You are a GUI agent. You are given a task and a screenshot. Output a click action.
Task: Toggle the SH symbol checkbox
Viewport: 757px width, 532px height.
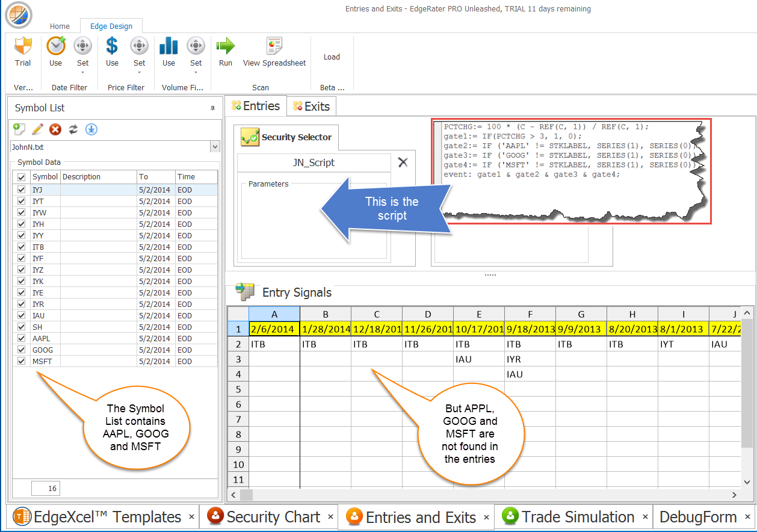click(22, 327)
